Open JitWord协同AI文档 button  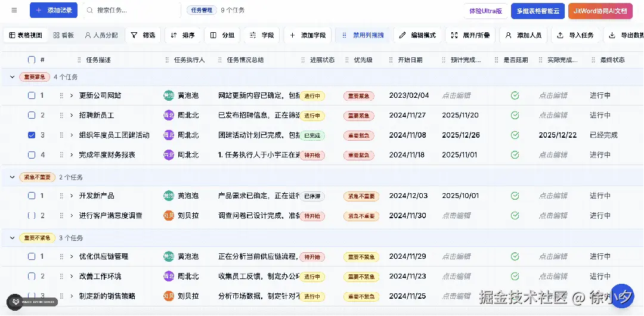point(600,11)
